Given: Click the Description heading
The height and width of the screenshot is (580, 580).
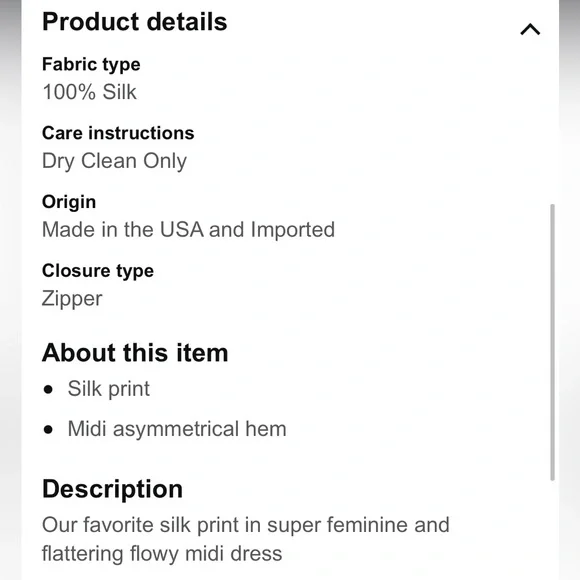Looking at the screenshot, I should [112, 489].
